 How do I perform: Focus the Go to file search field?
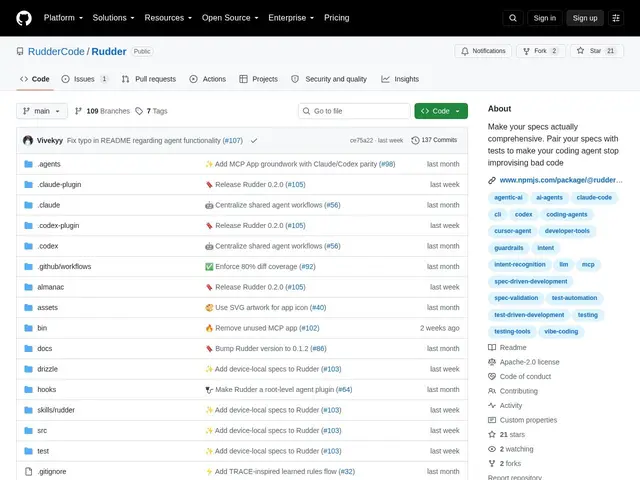[354, 111]
